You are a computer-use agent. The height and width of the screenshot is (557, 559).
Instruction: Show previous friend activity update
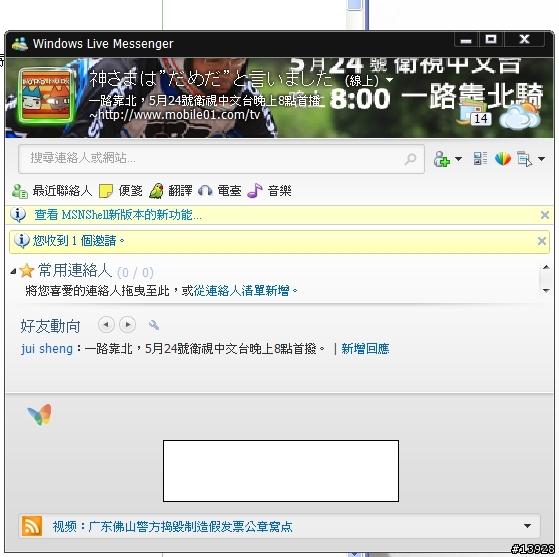[x=106, y=325]
